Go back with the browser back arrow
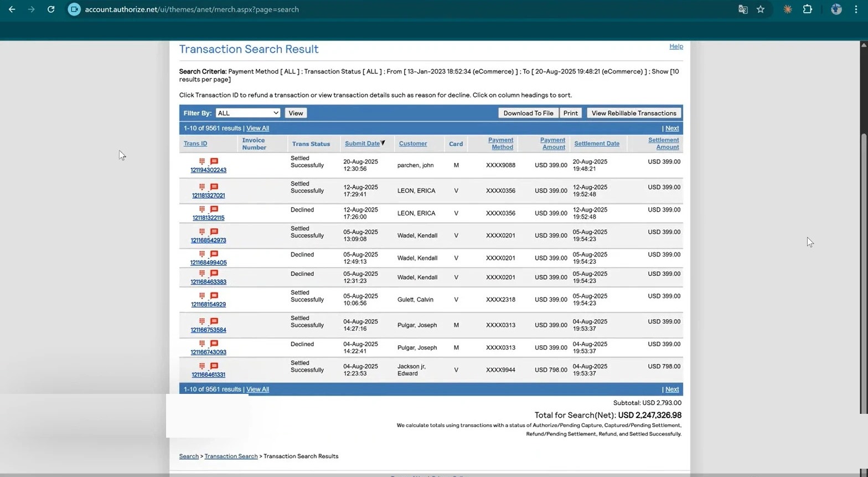The image size is (868, 477). [12, 9]
